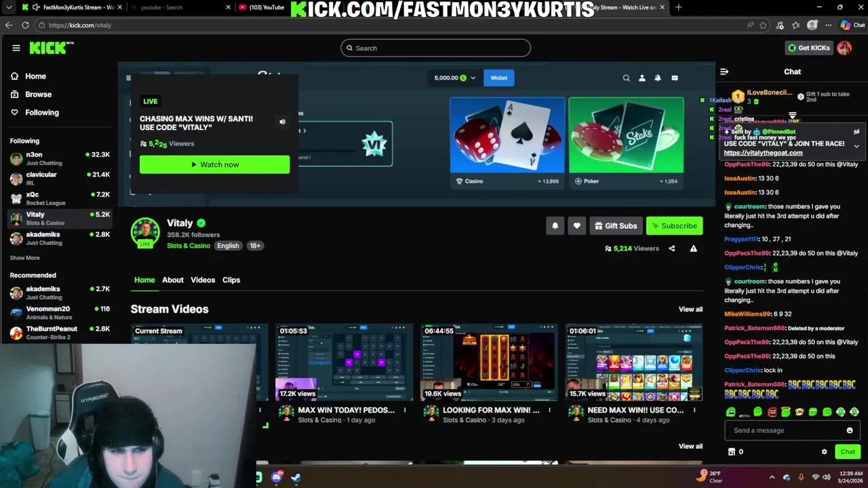
Task: Open chat settings gear
Action: tap(825, 452)
